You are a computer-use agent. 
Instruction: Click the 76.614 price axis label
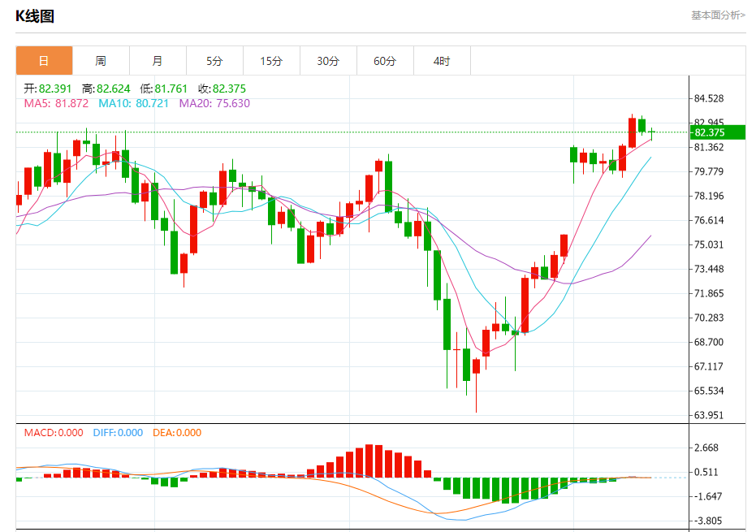click(x=709, y=220)
